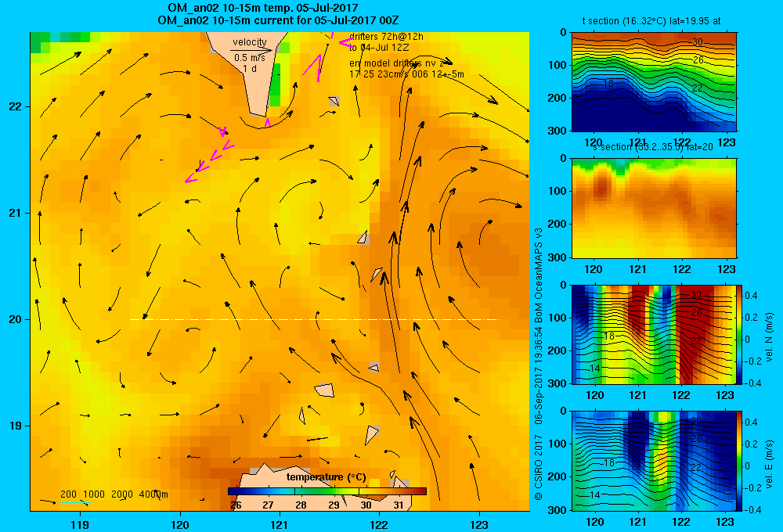Open the northward velocity section panel

coord(654,334)
